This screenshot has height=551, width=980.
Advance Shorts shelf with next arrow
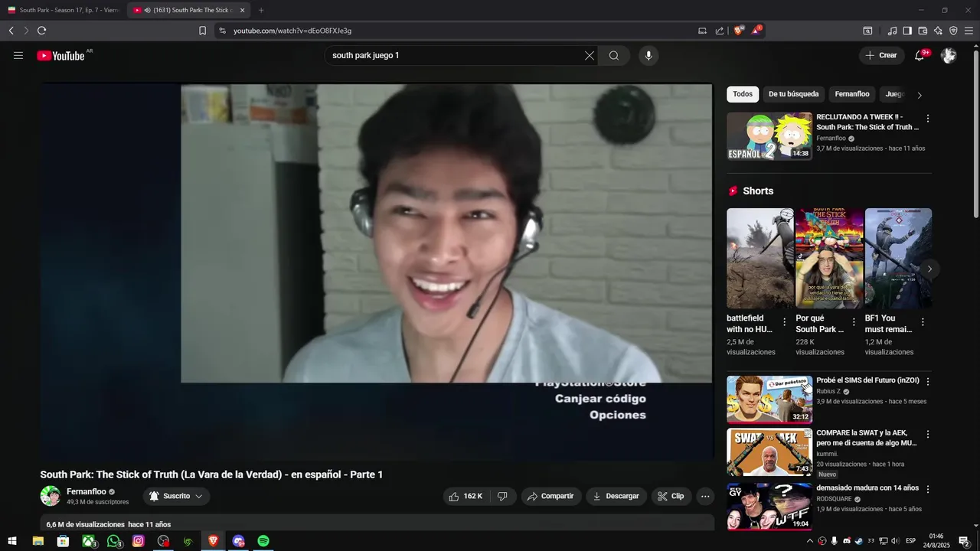coord(929,269)
